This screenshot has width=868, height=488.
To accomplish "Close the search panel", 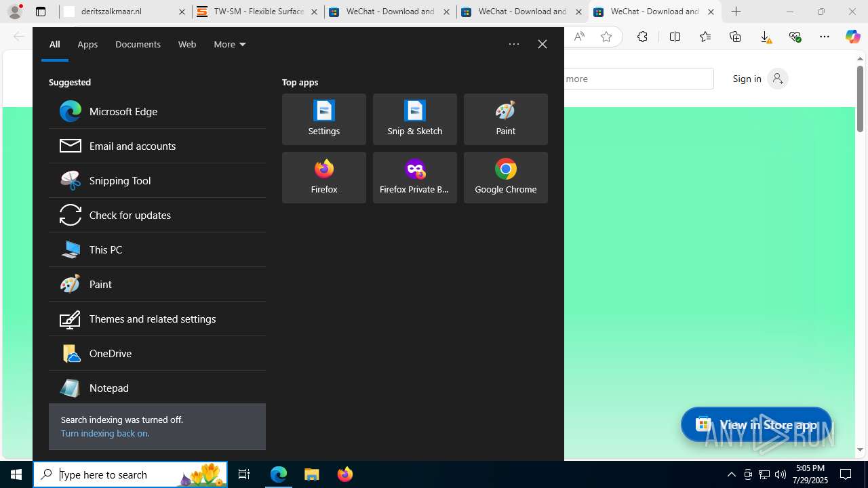I will [x=542, y=44].
